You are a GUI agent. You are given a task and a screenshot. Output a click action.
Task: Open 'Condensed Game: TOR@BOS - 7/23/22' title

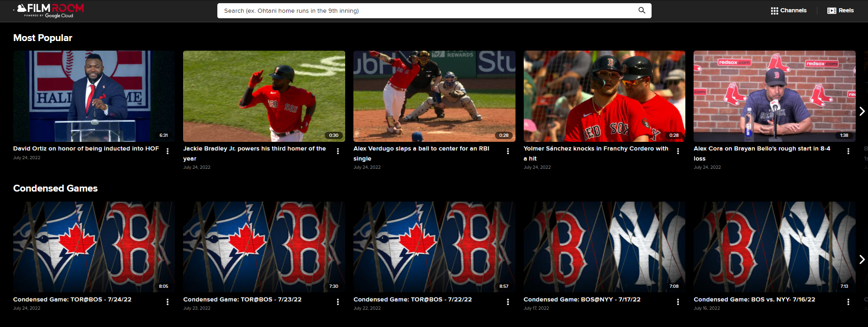pos(242,300)
